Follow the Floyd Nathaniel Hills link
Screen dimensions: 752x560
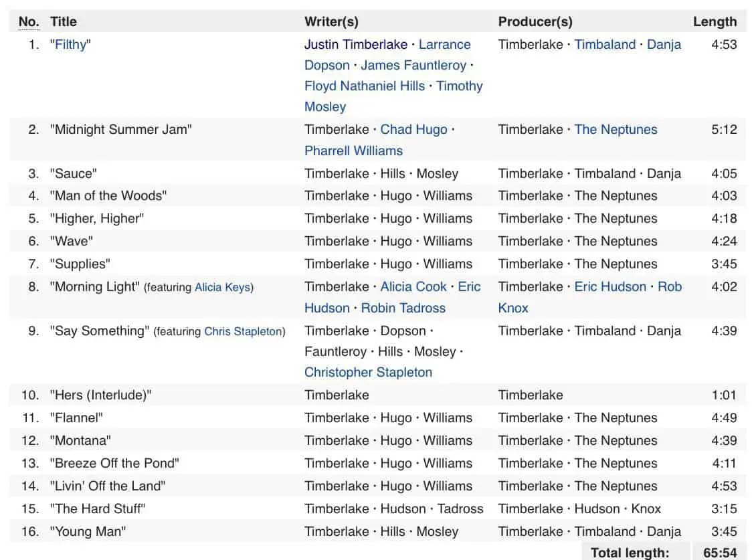(364, 86)
